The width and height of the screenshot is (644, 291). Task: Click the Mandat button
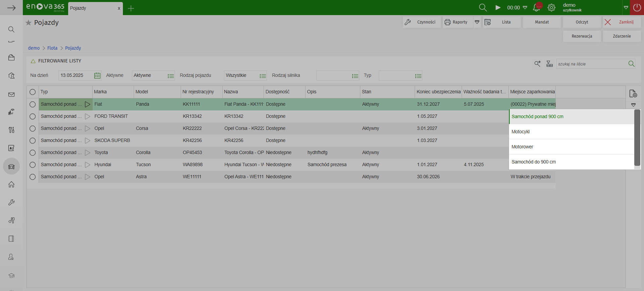coord(542,22)
